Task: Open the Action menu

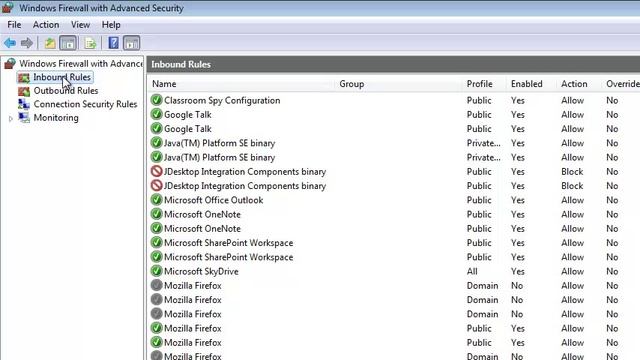Action: pyautogui.click(x=46, y=25)
